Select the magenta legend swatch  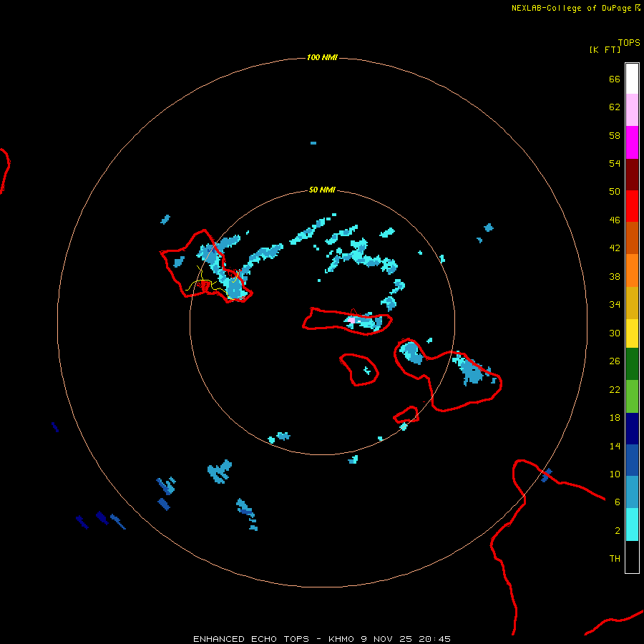[632, 142]
